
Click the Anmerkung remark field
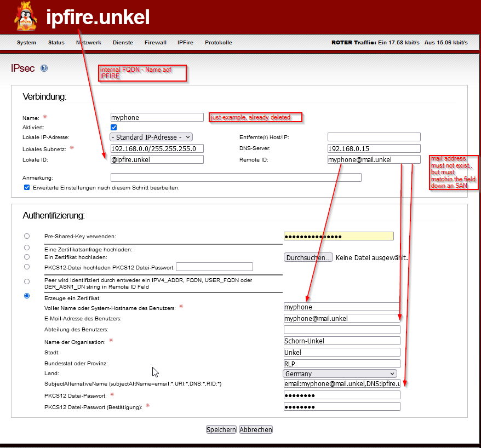(236, 177)
